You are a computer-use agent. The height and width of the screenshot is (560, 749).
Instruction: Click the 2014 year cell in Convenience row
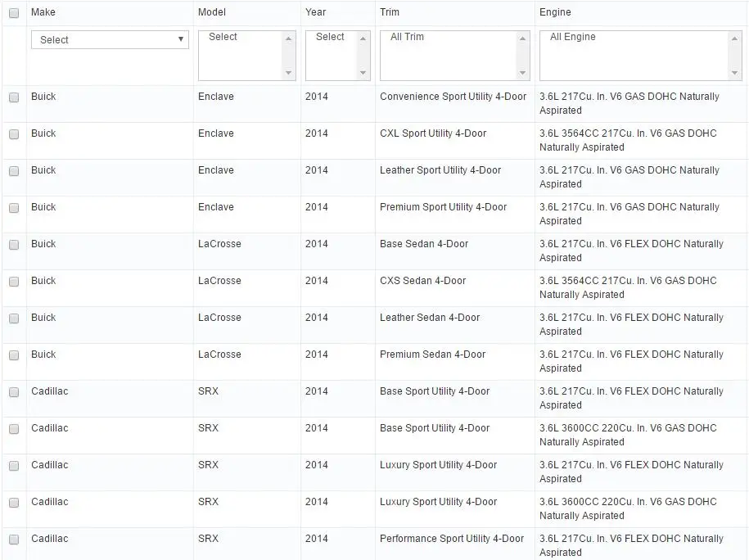tap(317, 97)
